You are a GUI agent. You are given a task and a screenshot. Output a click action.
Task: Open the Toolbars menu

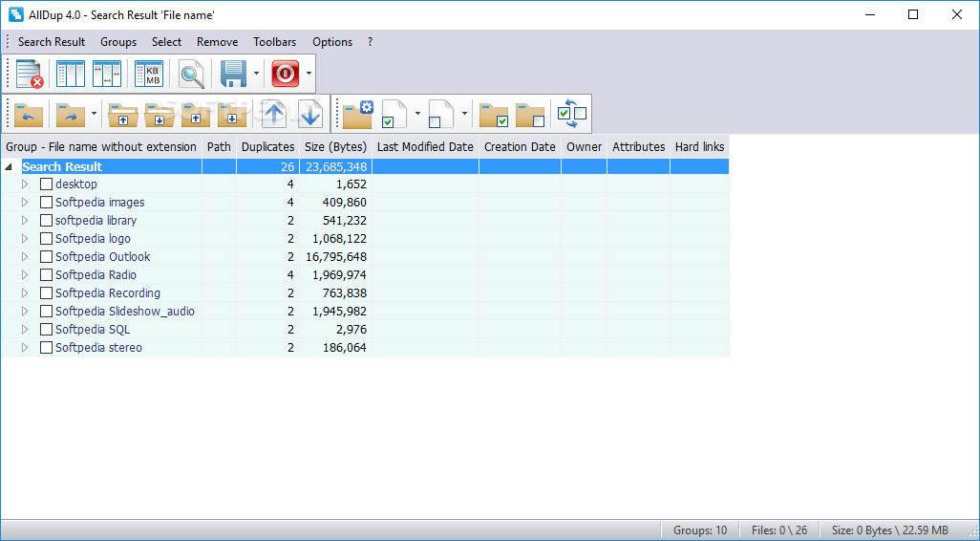coord(274,42)
